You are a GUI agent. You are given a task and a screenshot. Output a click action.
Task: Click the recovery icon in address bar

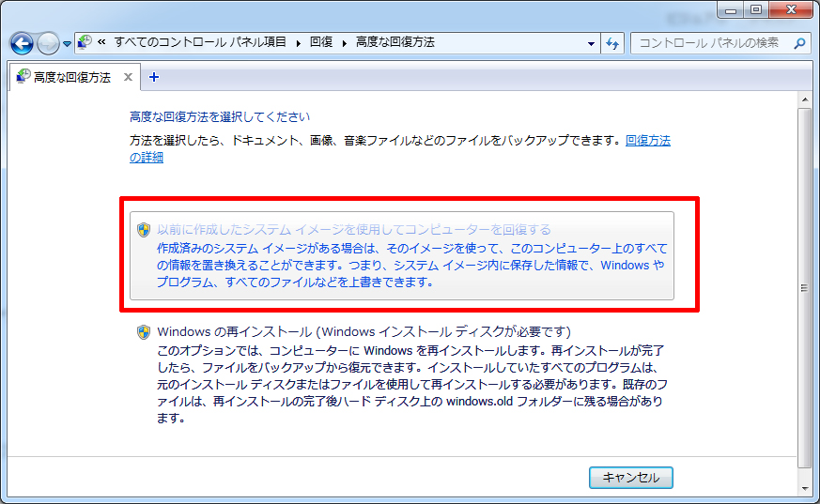click(x=85, y=42)
